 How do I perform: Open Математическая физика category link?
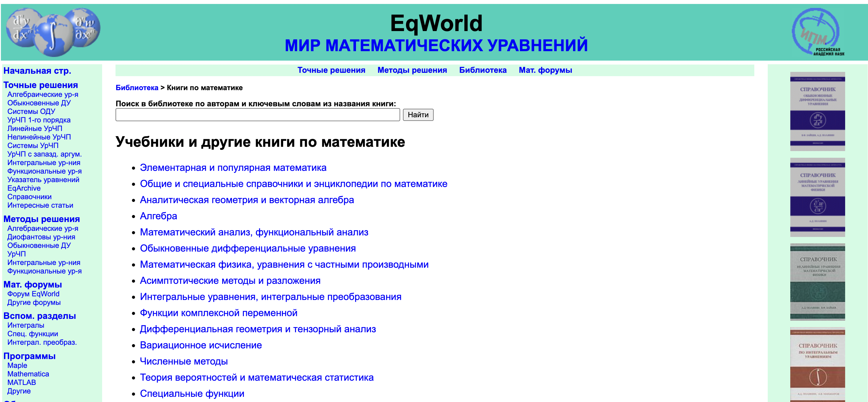pyautogui.click(x=284, y=265)
